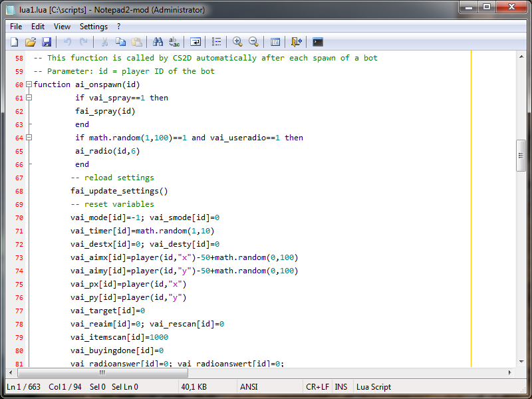Collapse the math.random if-block on line 64
Screen dimensions: 532x399
(x=29, y=138)
